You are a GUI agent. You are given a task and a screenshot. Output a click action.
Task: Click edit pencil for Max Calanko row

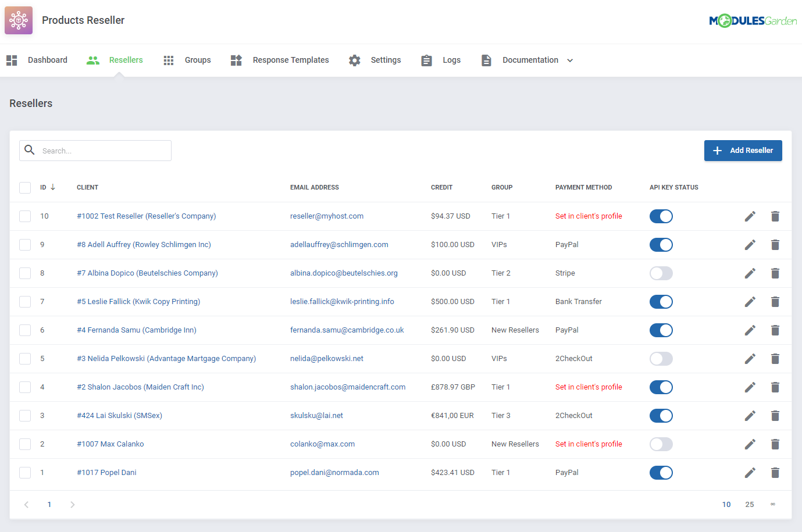click(750, 444)
